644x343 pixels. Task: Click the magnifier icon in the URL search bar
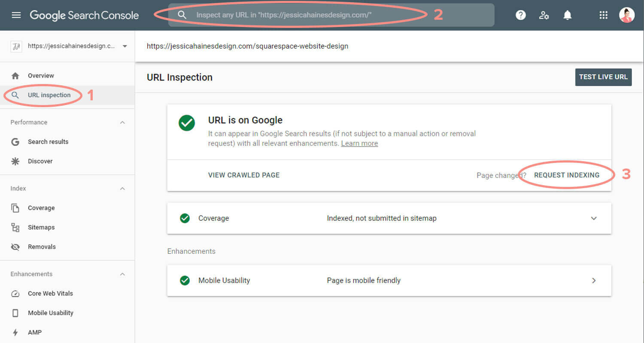pyautogui.click(x=182, y=15)
